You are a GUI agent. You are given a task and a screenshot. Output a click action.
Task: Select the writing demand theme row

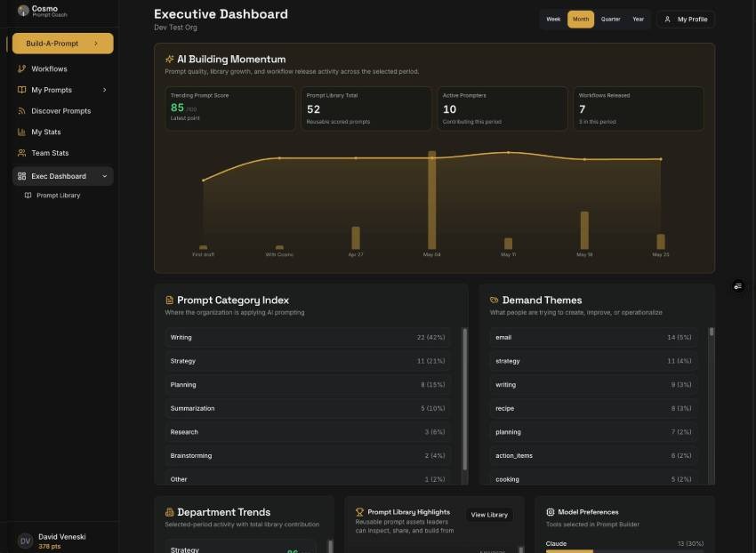pyautogui.click(x=593, y=385)
